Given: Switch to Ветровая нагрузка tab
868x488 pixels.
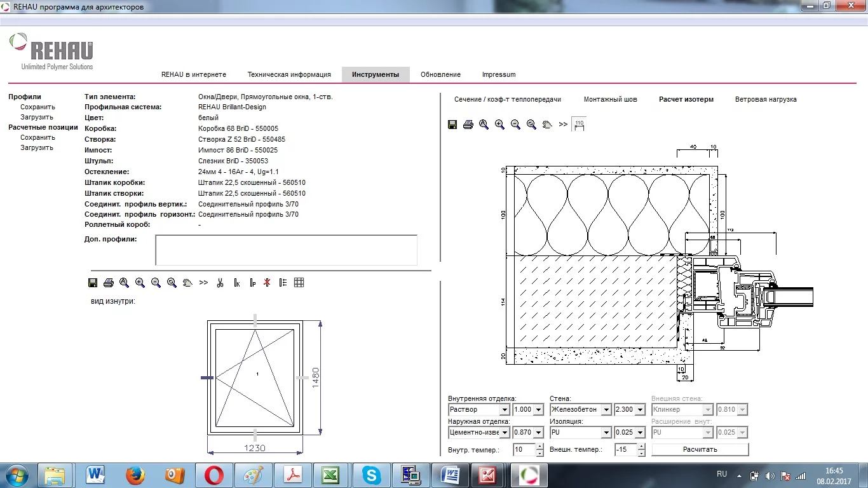Looking at the screenshot, I should tap(766, 99).
